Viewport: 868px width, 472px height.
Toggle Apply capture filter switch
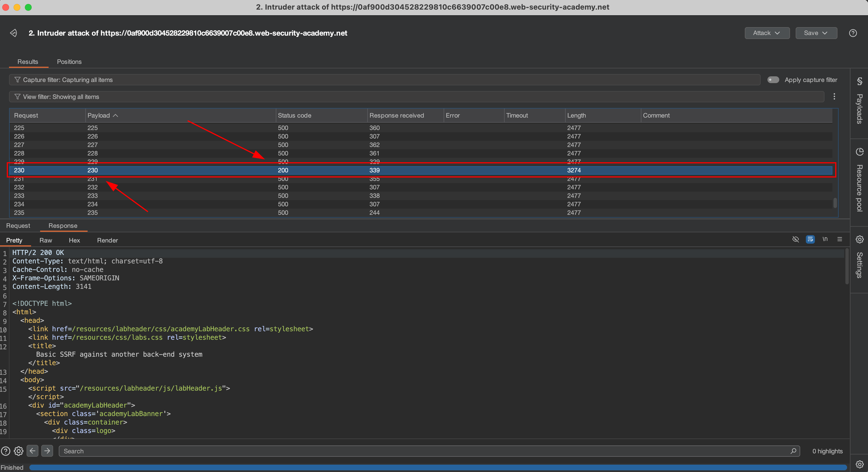773,80
